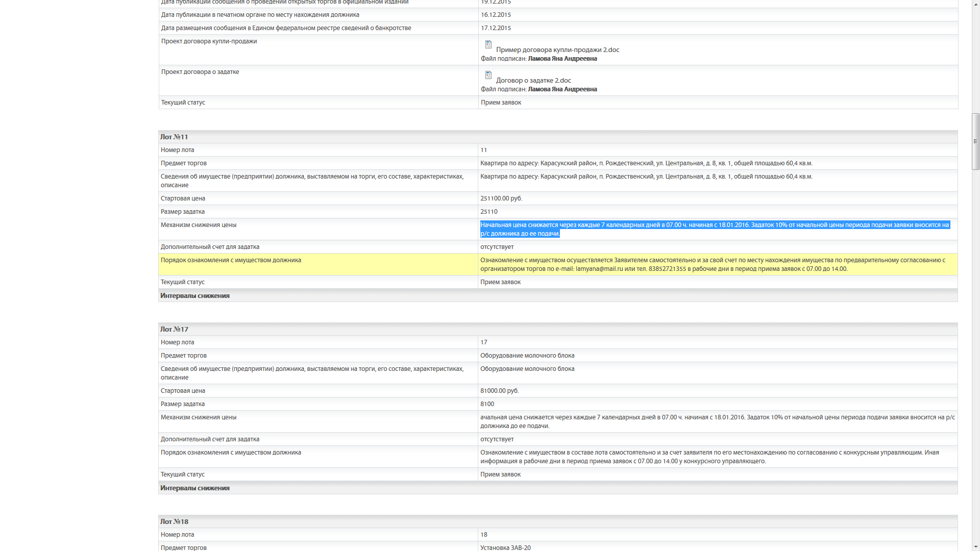Click the Лот №11 section header

[174, 137]
